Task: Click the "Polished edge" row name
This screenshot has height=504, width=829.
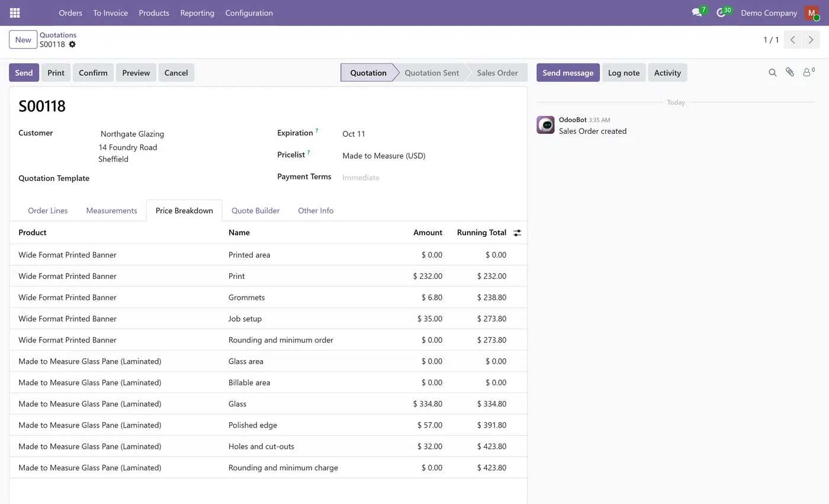Action: tap(253, 425)
